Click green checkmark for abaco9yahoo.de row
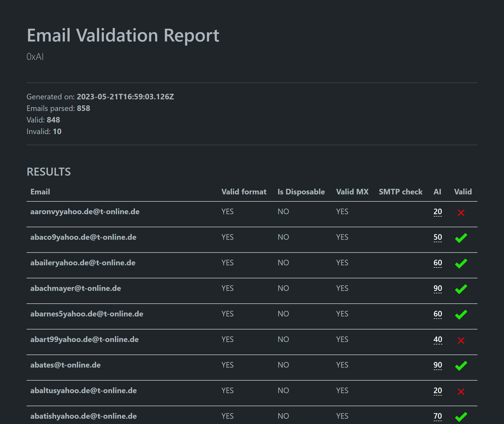 (461, 238)
